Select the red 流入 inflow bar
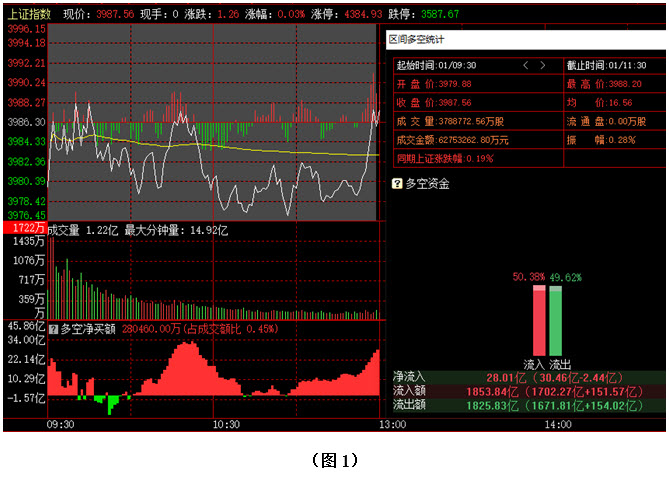Image resolution: width=669 pixels, height=484 pixels. coord(539,321)
